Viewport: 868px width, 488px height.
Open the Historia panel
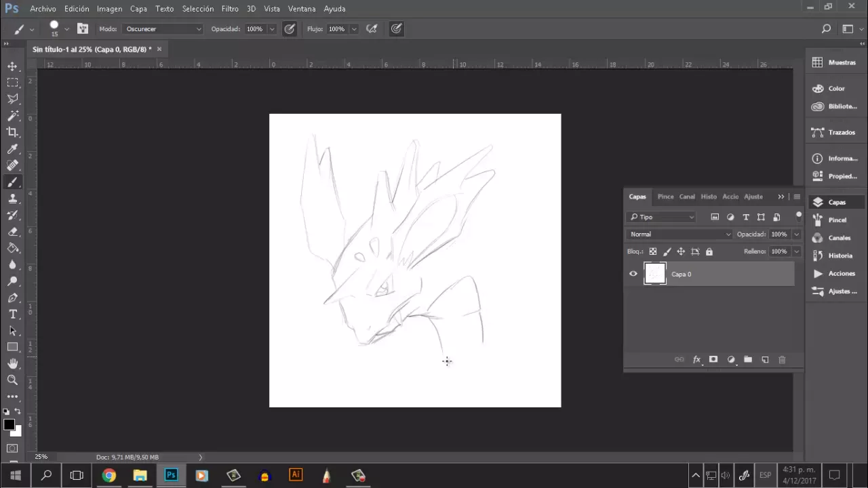coord(835,256)
